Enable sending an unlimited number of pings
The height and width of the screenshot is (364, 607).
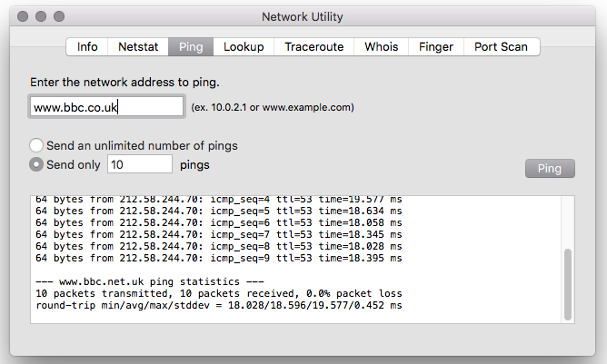pos(36,145)
